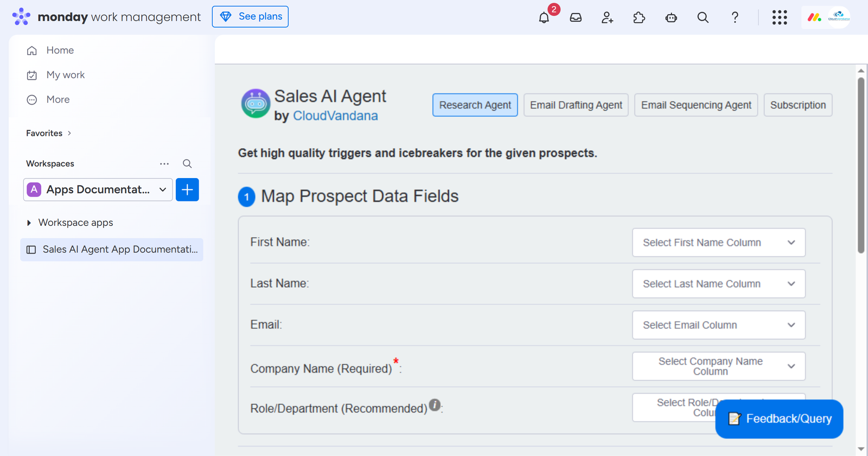
Task: Click the Company Name (Required) label
Action: click(321, 369)
